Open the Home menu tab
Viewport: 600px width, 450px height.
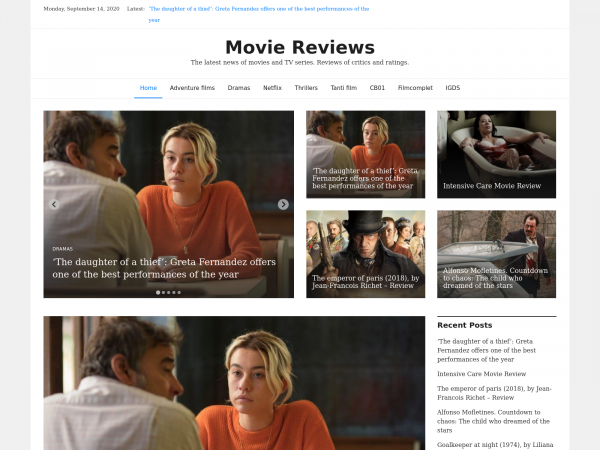(148, 88)
